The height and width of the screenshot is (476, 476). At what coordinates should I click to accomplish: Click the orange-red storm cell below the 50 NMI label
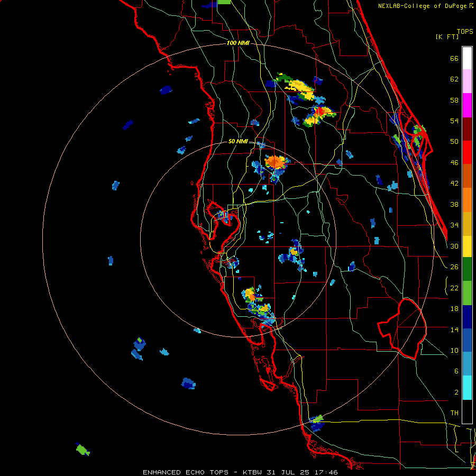pos(276,162)
